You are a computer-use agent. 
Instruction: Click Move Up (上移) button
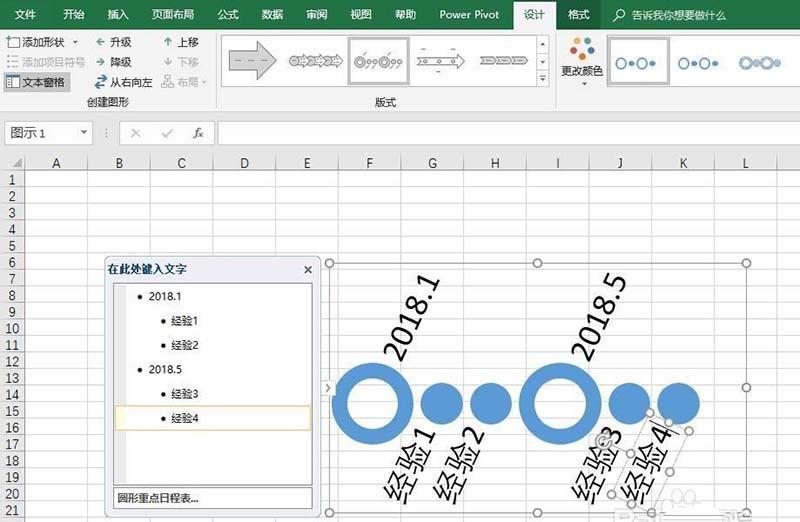point(181,42)
